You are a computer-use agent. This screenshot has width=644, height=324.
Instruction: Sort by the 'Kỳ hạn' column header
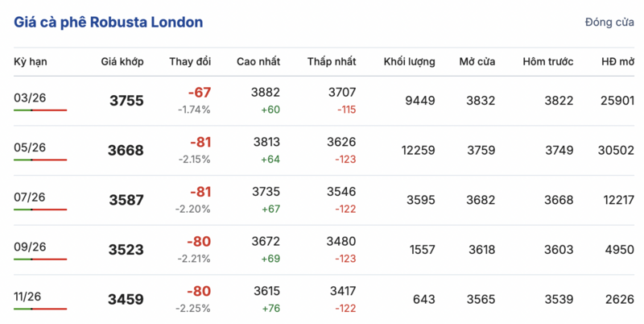30,62
